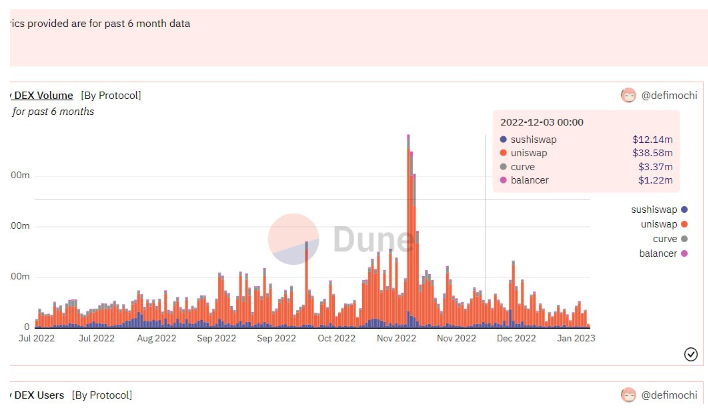This screenshot has width=708, height=418.
Task: Click the Oct 2022 axis label
Action: 336,339
